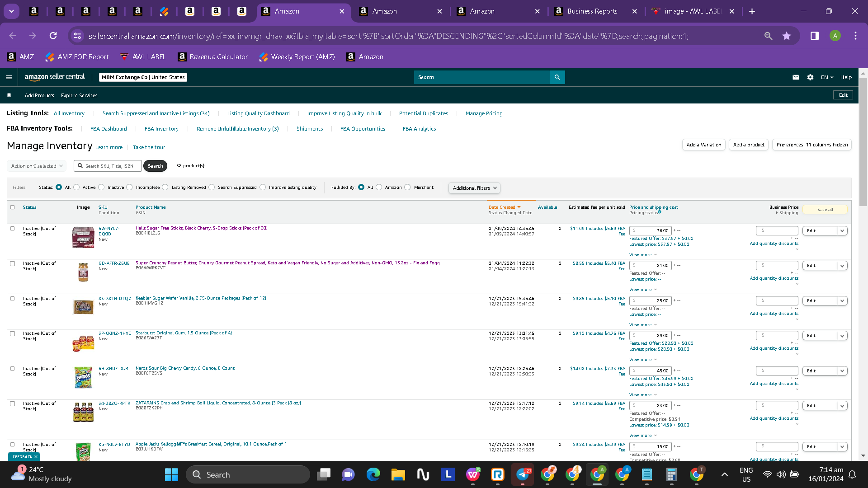Click the Seller Central search magnifier button
Viewport: 868px width, 488px height.
coord(557,77)
